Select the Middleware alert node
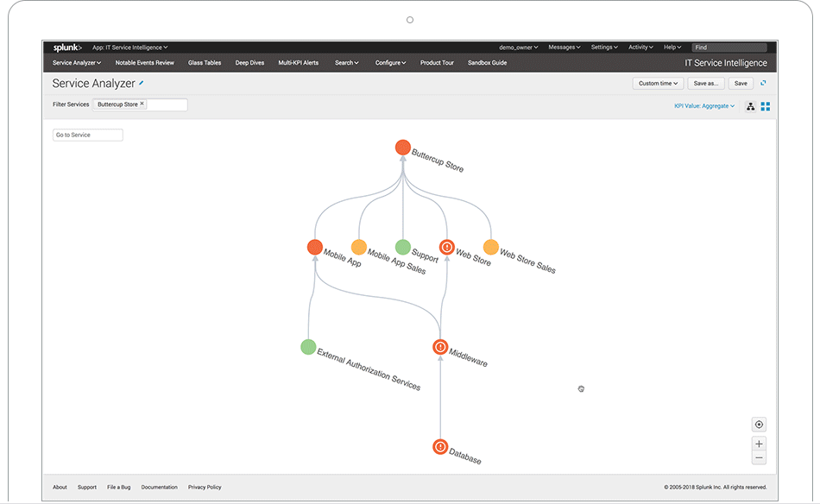 click(440, 347)
